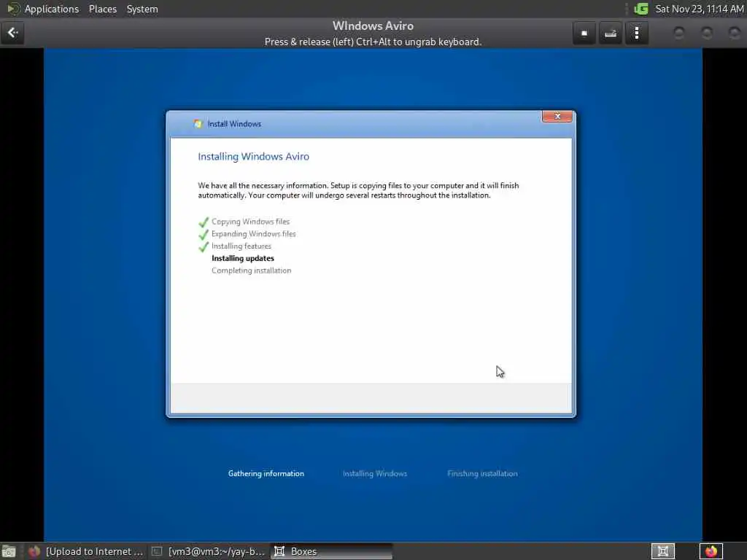Click the 'Gathering information' stage label
Viewport: 747px width, 560px height.
tap(266, 473)
